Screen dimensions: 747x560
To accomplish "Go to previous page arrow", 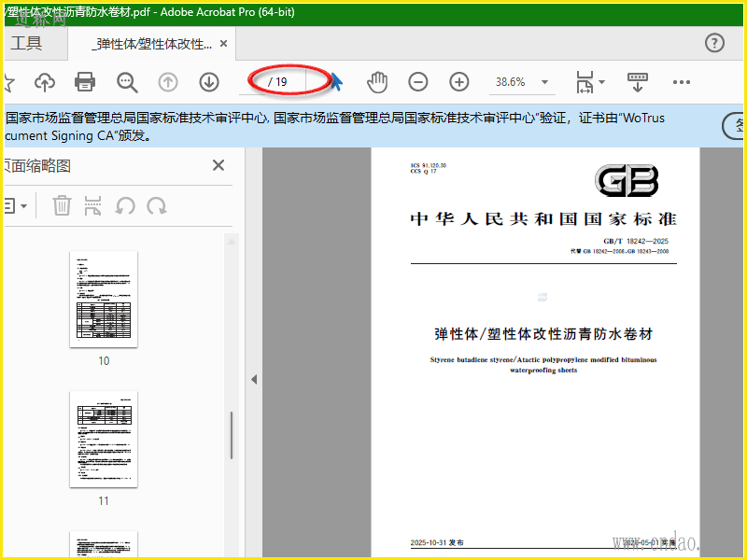I will tap(168, 82).
